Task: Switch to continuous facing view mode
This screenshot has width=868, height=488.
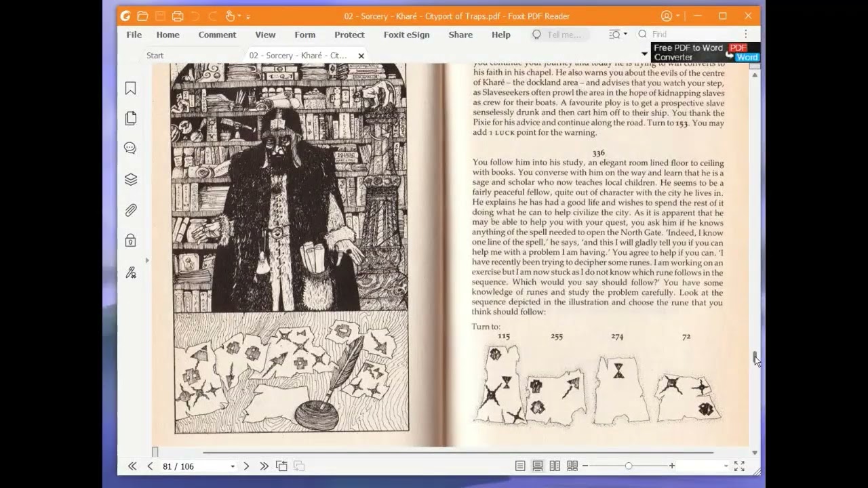Action: (x=572, y=466)
